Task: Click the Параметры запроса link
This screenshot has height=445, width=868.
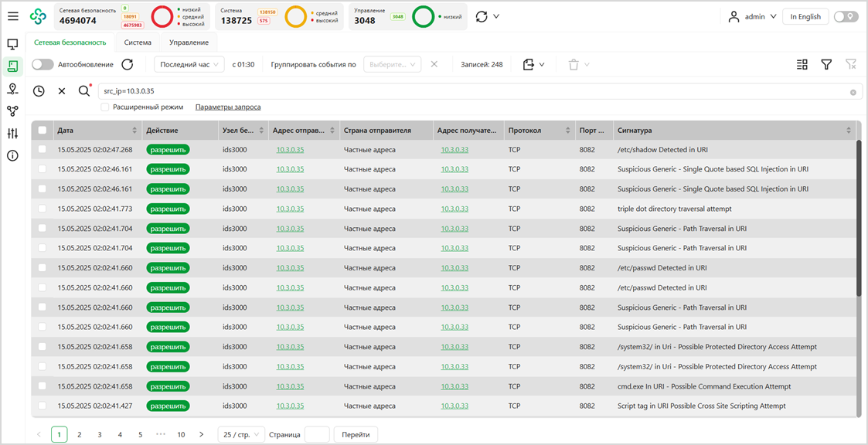Action: tap(227, 107)
